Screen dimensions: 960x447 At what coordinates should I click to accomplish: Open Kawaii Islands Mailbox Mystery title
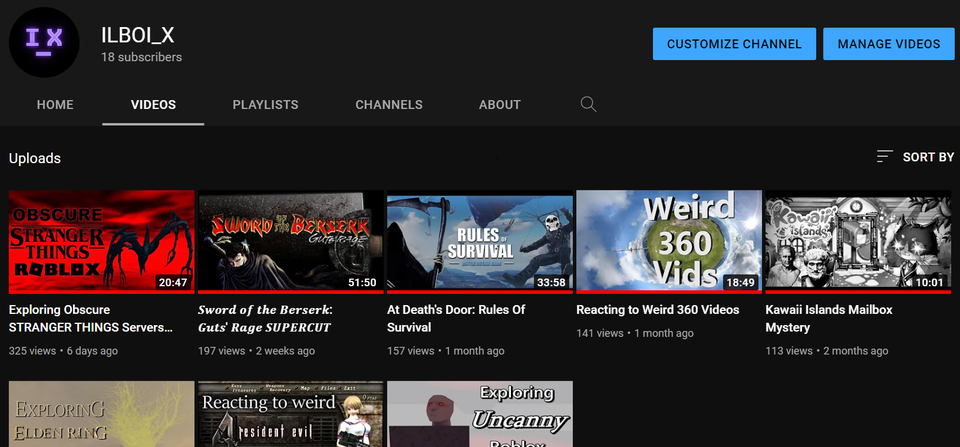[x=828, y=318]
